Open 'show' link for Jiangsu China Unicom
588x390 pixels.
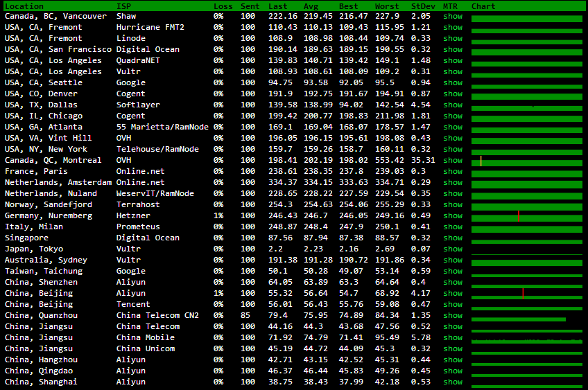(x=453, y=349)
